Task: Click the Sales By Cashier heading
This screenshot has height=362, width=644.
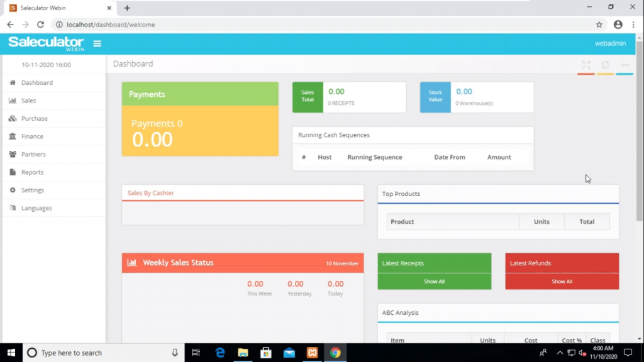Action: pyautogui.click(x=151, y=193)
